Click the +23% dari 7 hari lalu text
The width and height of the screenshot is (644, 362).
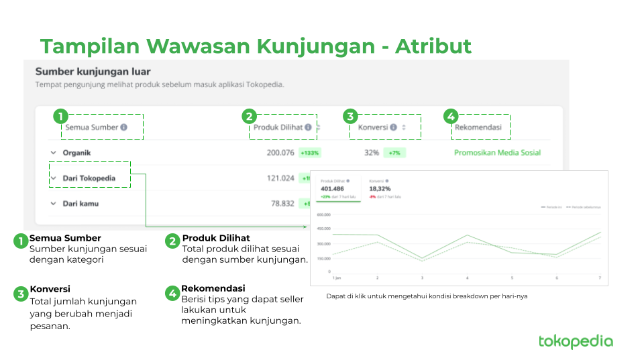click(x=338, y=197)
